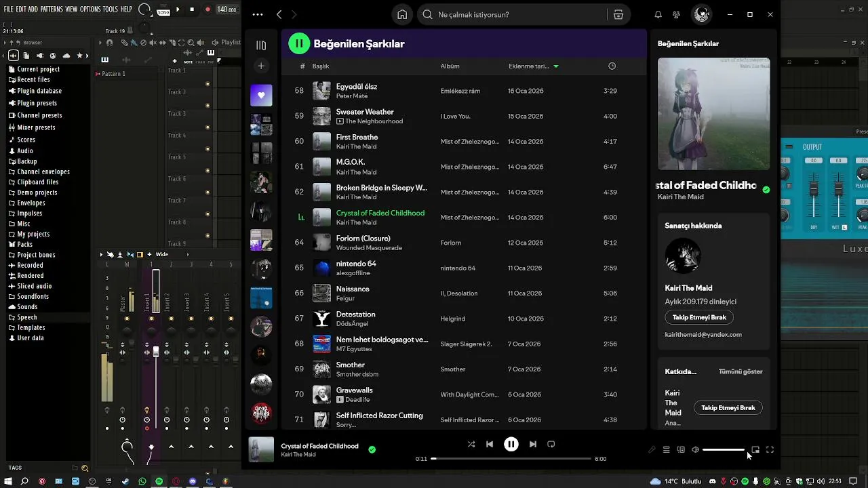
Task: Toggle the FL playlist magnet snap icon
Action: tap(110, 42)
